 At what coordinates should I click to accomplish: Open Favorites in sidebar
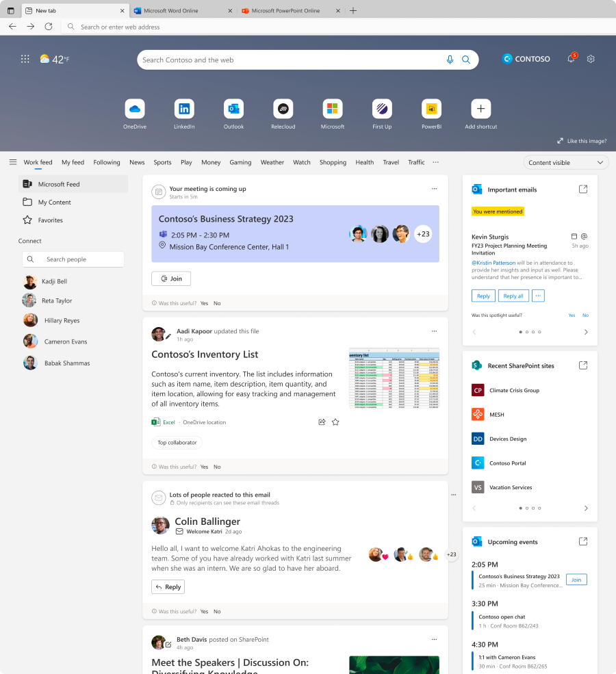(x=43, y=220)
